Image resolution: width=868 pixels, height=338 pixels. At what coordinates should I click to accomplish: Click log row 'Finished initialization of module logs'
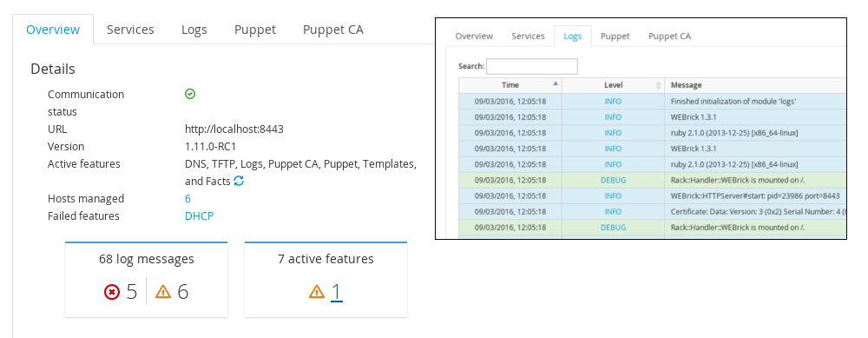pyautogui.click(x=653, y=102)
